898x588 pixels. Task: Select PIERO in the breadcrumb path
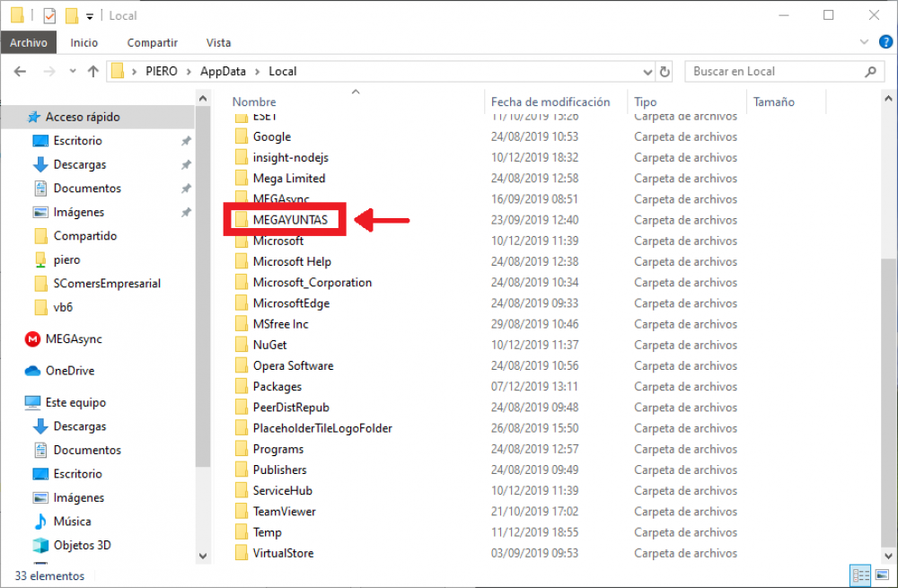[161, 72]
